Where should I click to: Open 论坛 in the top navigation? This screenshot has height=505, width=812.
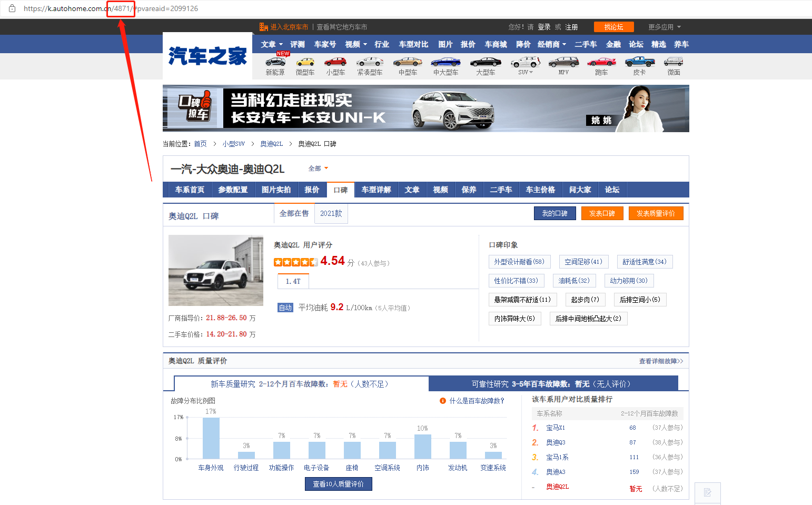coord(636,44)
